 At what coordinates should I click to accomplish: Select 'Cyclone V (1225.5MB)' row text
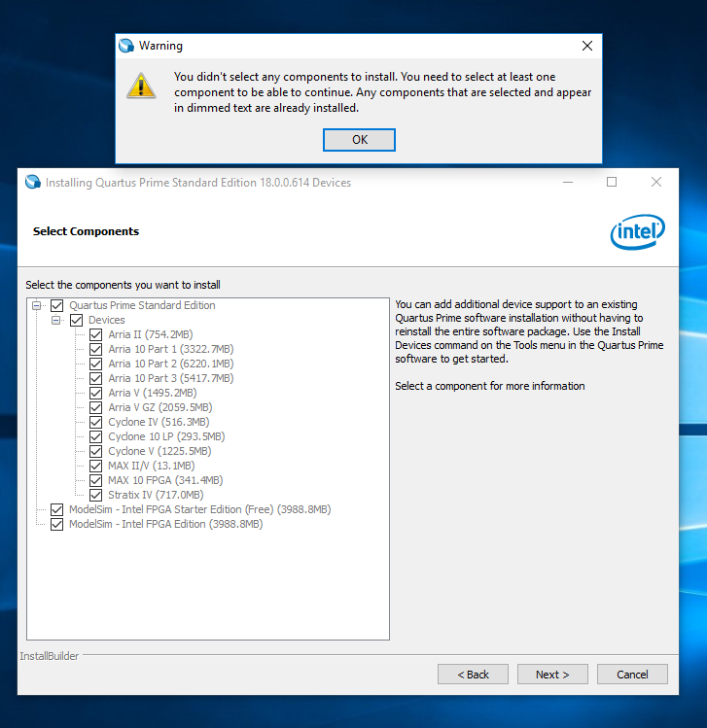(x=159, y=451)
